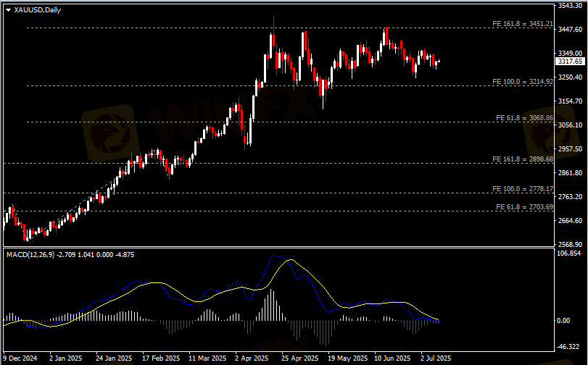The width and height of the screenshot is (588, 365).
Task: Click the 3543.30 price scale value
Action: 570,6
